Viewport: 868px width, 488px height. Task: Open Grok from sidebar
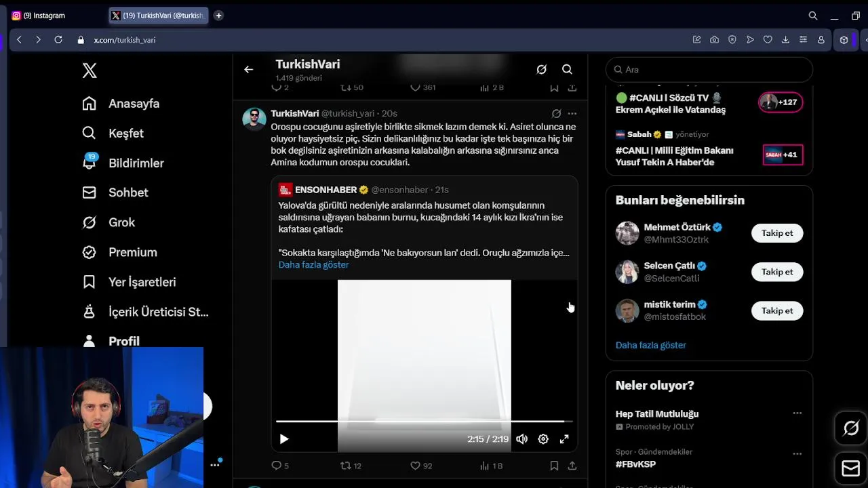click(x=108, y=222)
